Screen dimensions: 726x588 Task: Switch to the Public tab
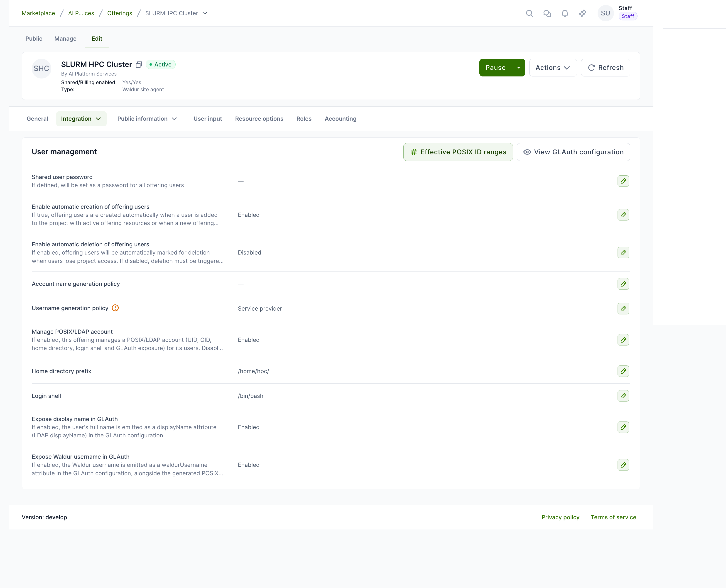coord(34,39)
